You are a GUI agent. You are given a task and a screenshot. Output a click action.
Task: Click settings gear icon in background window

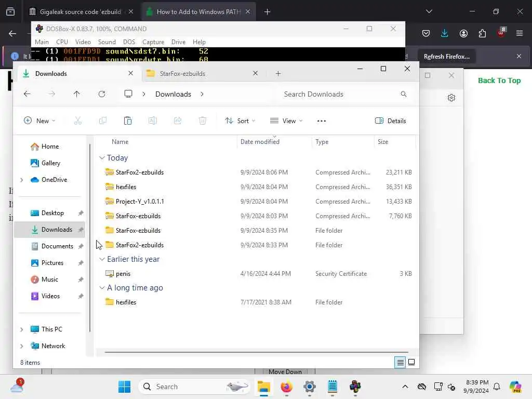point(451,98)
